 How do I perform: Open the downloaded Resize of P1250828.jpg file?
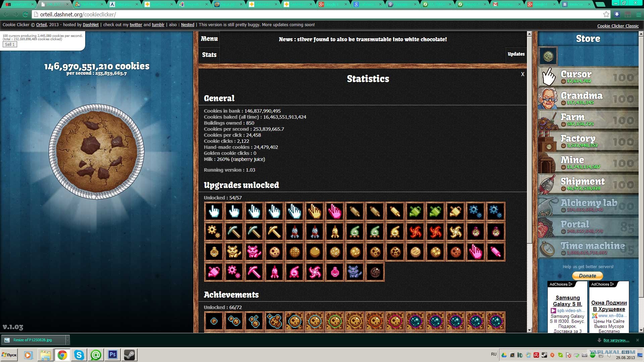(x=33, y=340)
